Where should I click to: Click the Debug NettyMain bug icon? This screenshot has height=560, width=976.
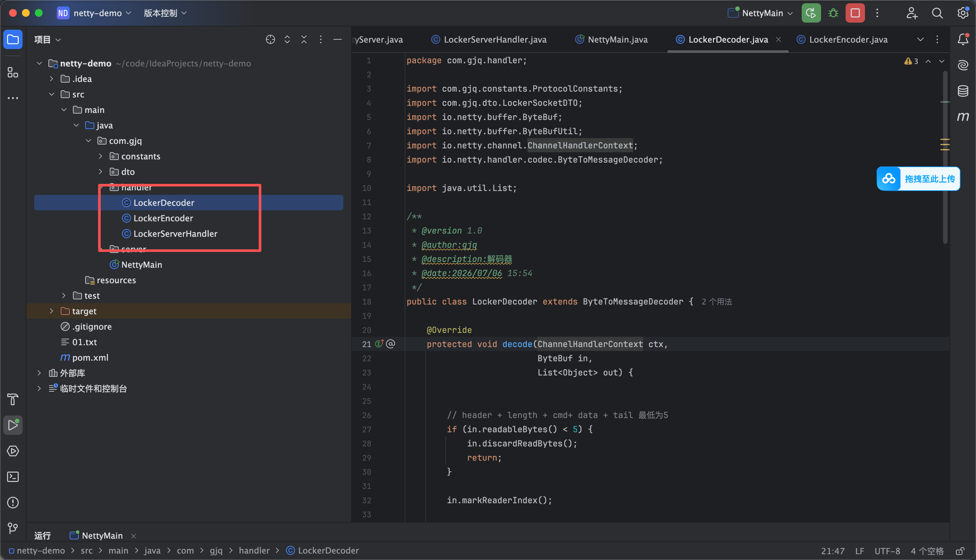click(x=833, y=13)
